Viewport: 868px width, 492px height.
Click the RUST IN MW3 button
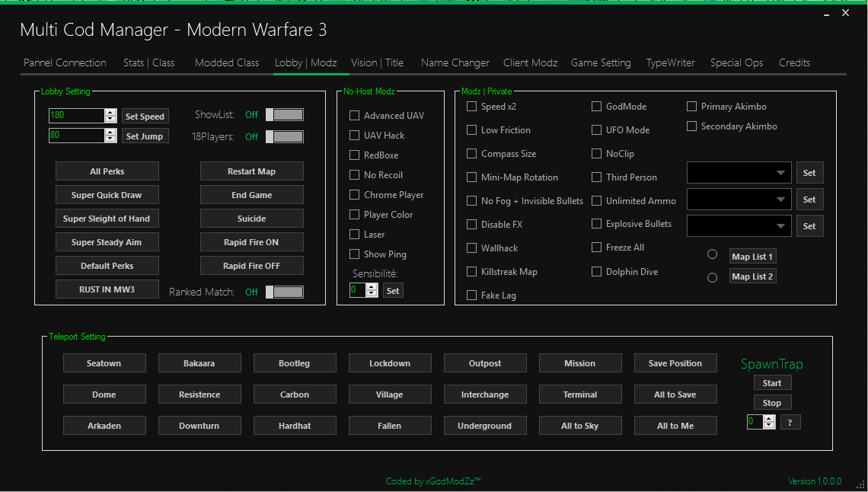(x=107, y=289)
